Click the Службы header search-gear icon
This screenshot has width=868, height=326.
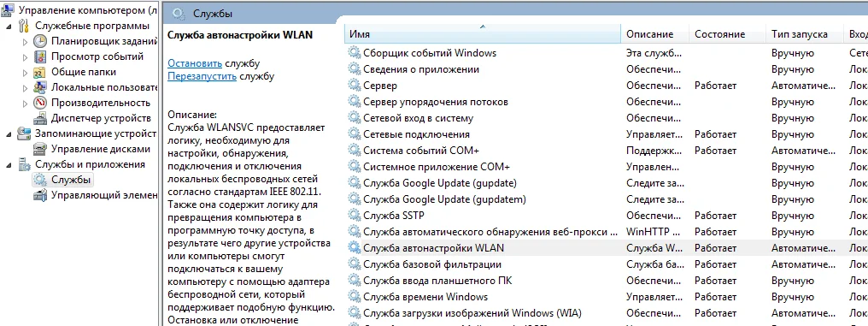179,15
